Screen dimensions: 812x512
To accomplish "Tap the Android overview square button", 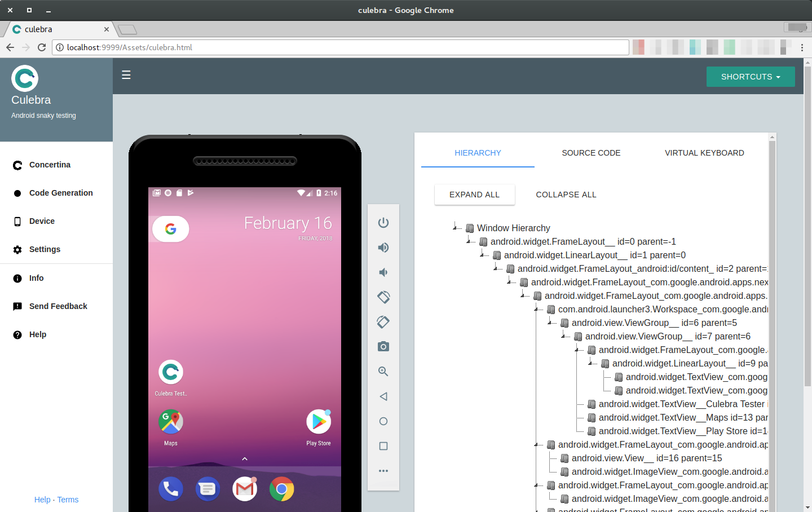I will click(383, 446).
